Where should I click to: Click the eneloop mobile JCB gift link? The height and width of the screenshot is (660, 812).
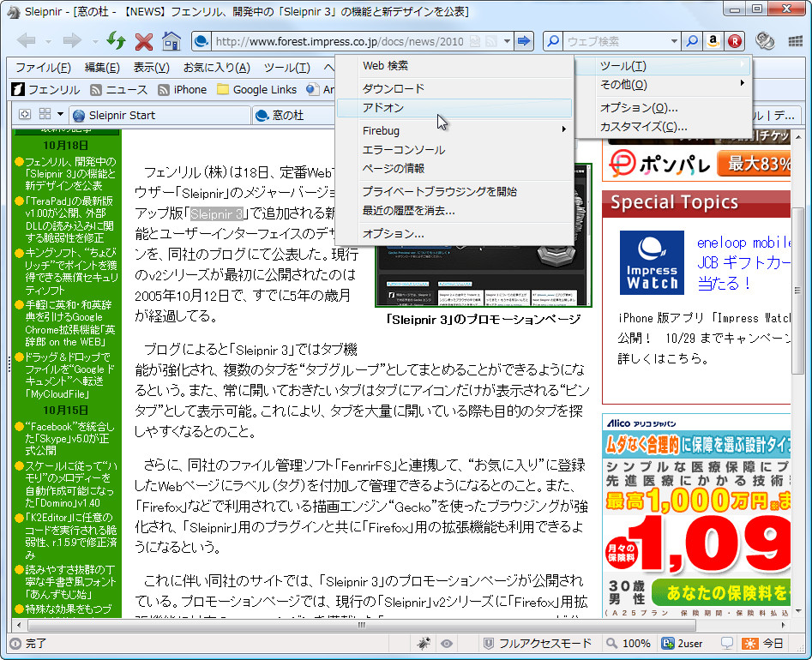(x=743, y=262)
